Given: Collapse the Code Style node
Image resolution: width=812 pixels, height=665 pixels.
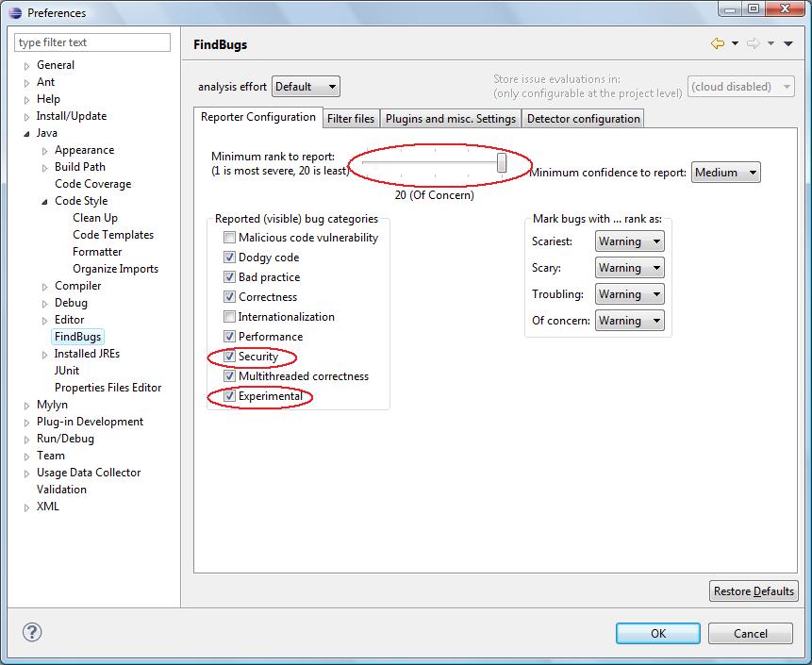Looking at the screenshot, I should click(45, 202).
